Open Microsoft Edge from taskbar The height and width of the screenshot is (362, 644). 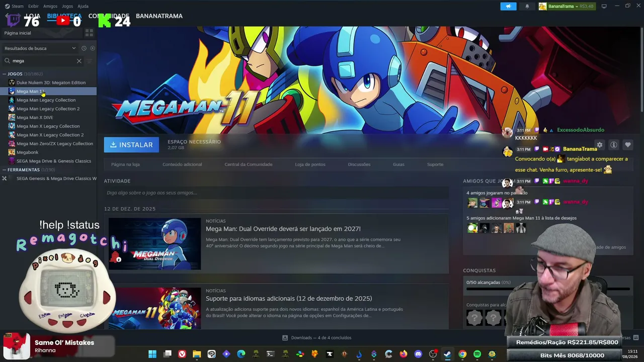tap(241, 354)
